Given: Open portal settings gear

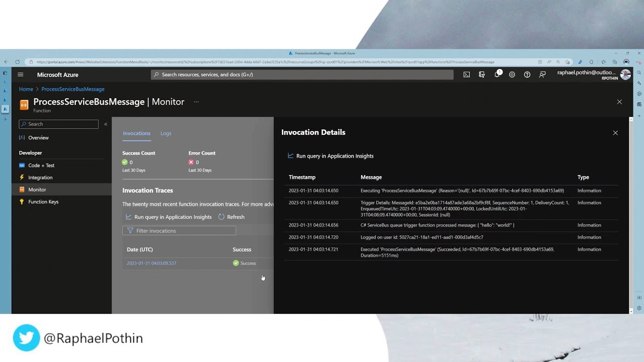Looking at the screenshot, I should click(512, 74).
